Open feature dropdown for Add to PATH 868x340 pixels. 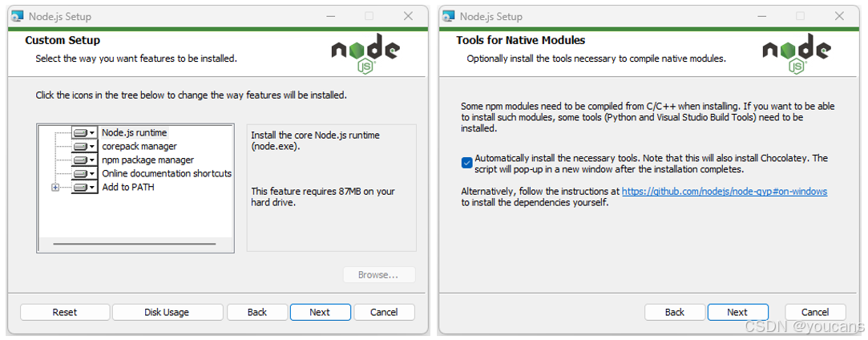tap(85, 187)
